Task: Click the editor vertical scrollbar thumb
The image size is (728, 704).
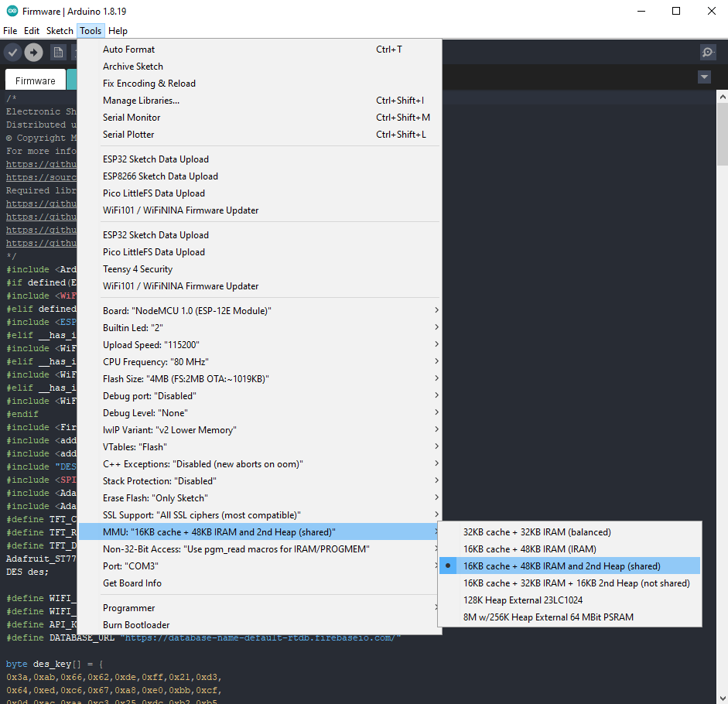Action: [722, 134]
